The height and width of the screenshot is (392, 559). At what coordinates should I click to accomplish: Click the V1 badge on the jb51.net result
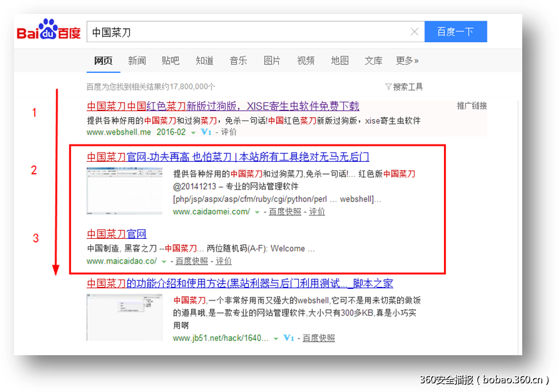click(x=290, y=338)
